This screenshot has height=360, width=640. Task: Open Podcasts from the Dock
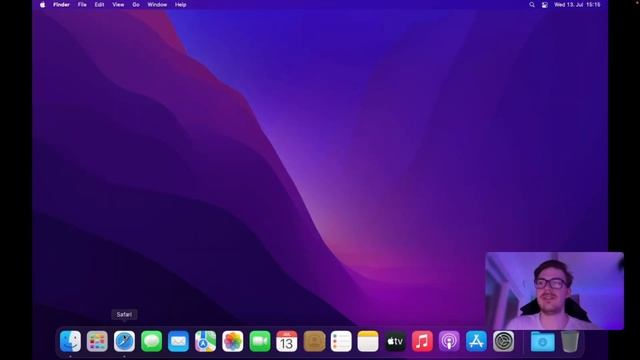[x=449, y=341]
